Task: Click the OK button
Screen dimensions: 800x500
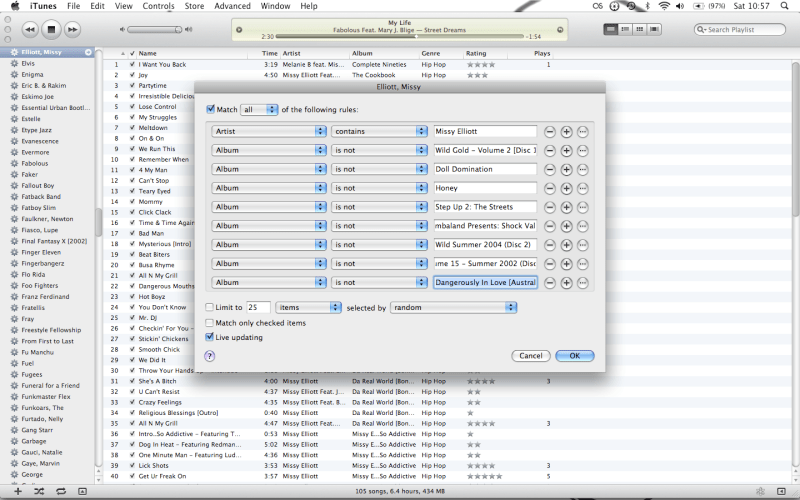Action: click(575, 356)
